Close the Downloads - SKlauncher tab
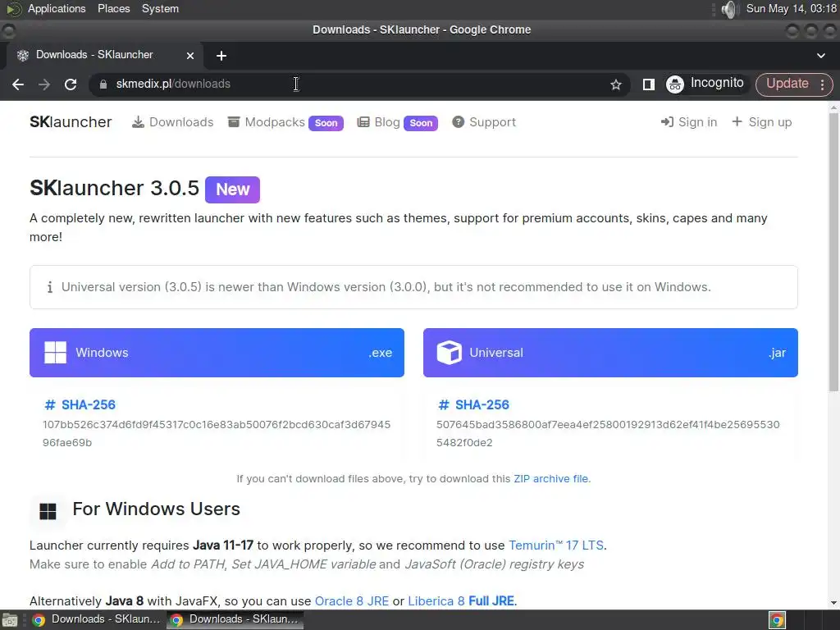840x630 pixels. 190,55
